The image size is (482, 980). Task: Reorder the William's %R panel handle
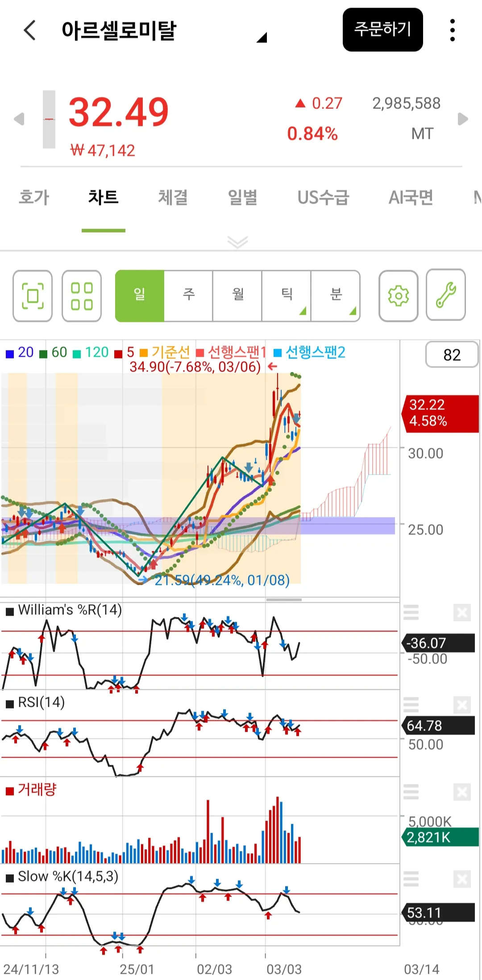pyautogui.click(x=411, y=613)
